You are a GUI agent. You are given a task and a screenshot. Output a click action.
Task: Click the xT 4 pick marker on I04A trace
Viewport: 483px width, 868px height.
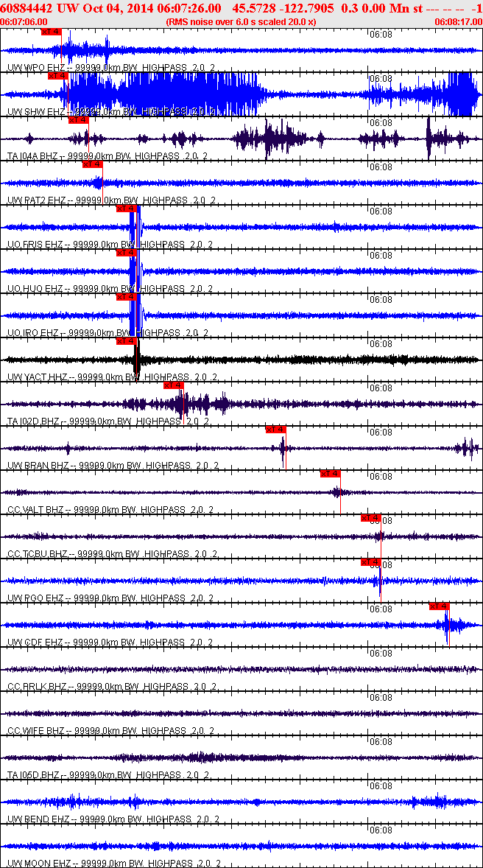pos(78,120)
